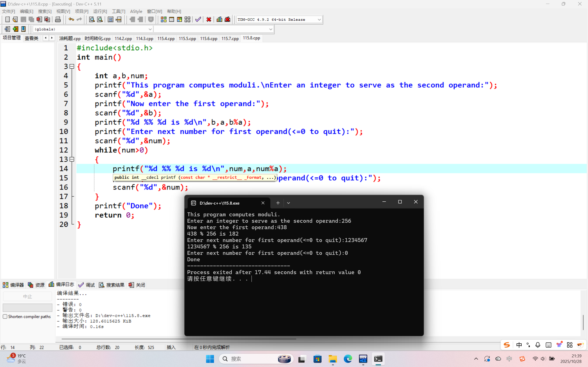588x367 pixels.
Task: Collapse the fold box at line 3
Action: (72, 66)
